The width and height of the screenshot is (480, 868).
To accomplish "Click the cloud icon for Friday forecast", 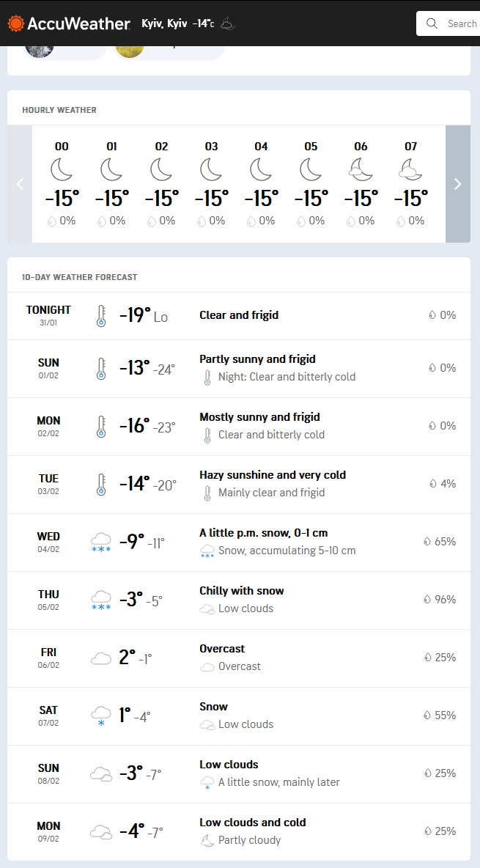I will pyautogui.click(x=101, y=658).
